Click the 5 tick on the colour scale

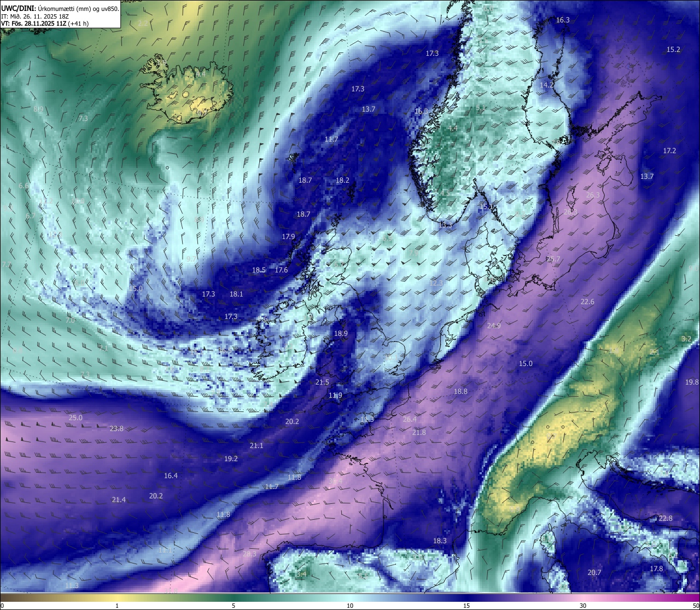[234, 606]
